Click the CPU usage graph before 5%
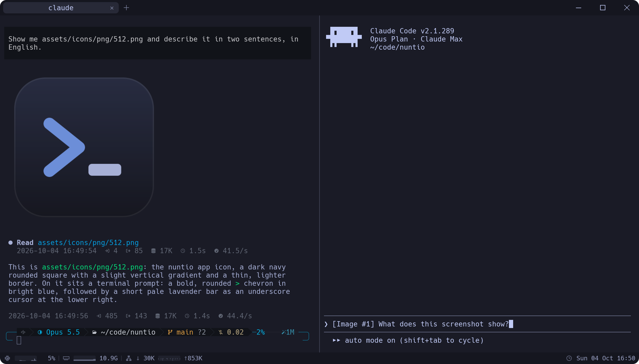639x364 pixels. 26,358
